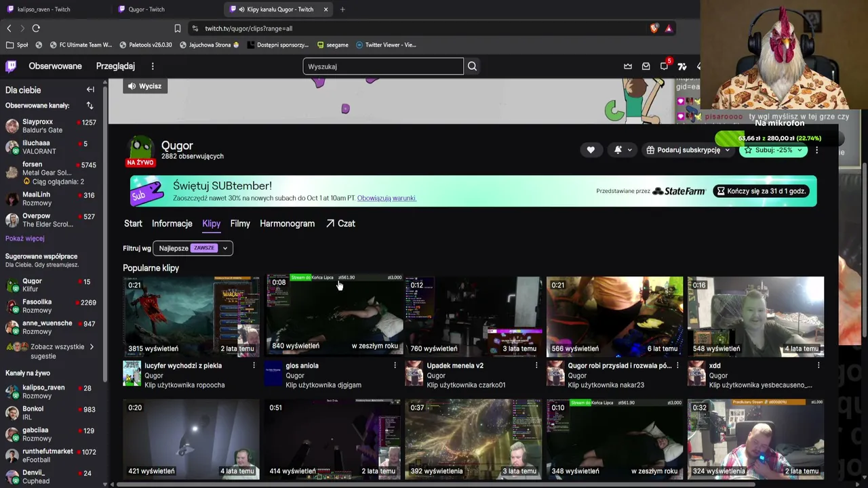Open forsen channel in sidebar
The height and width of the screenshot is (488, 868).
point(51,173)
